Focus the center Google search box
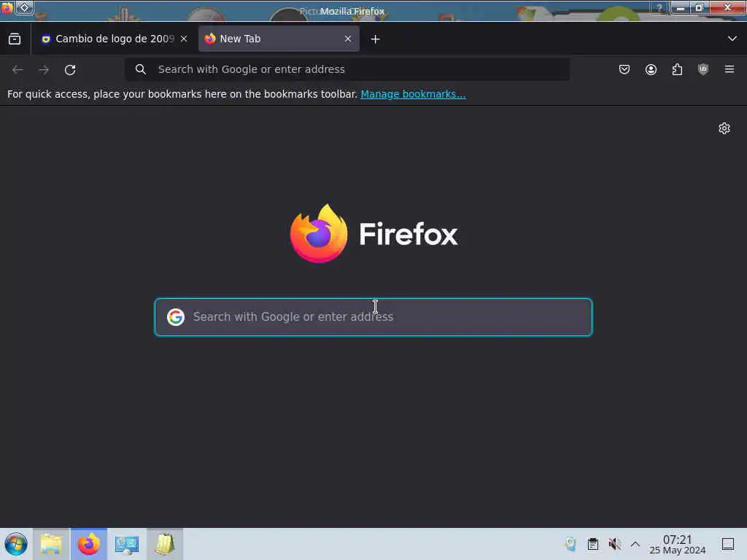This screenshot has width=747, height=560. point(373,317)
